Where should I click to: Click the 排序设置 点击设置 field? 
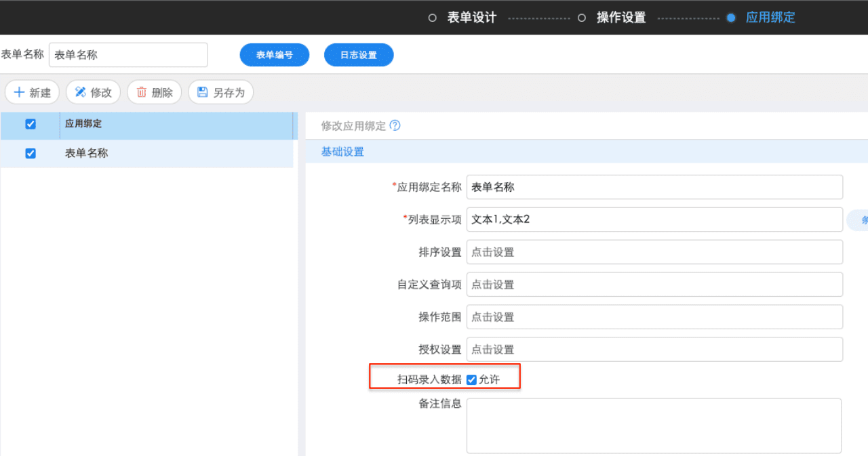[654, 252]
